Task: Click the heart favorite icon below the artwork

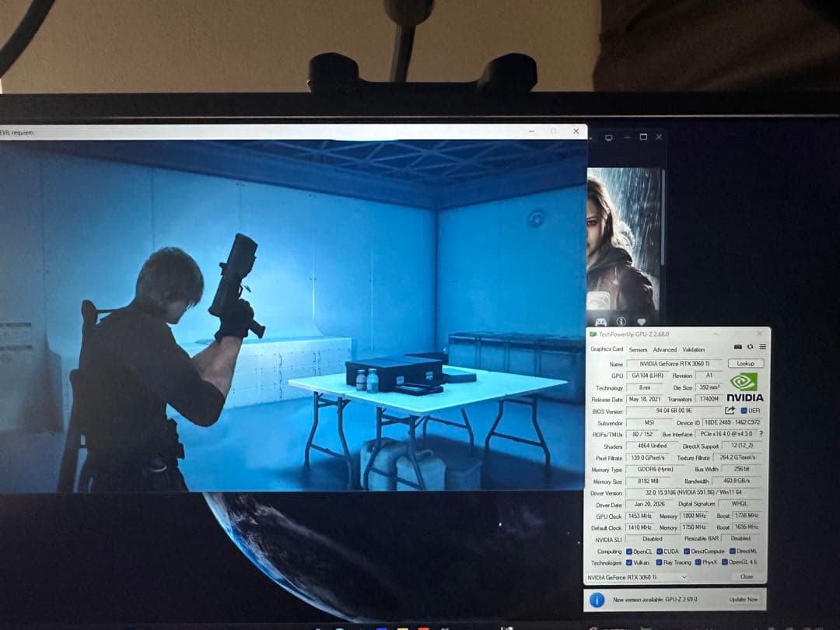Action: 641,321
